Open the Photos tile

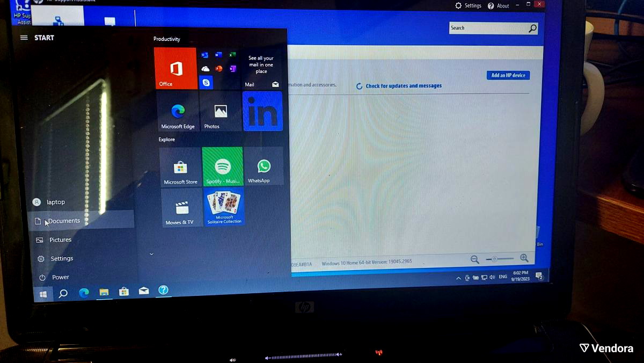point(220,111)
